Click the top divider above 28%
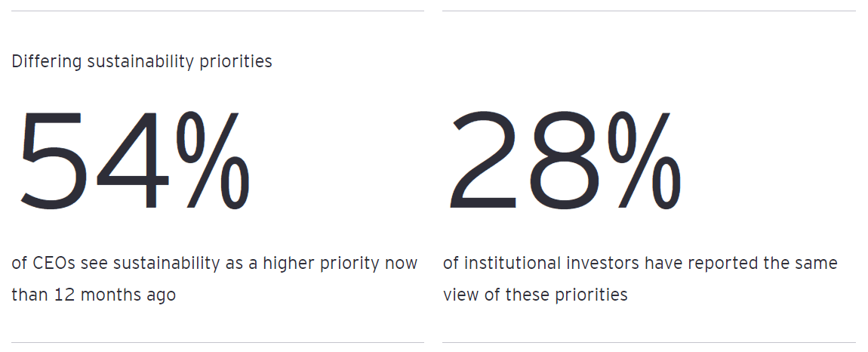This screenshot has height=352, width=868. click(x=649, y=11)
